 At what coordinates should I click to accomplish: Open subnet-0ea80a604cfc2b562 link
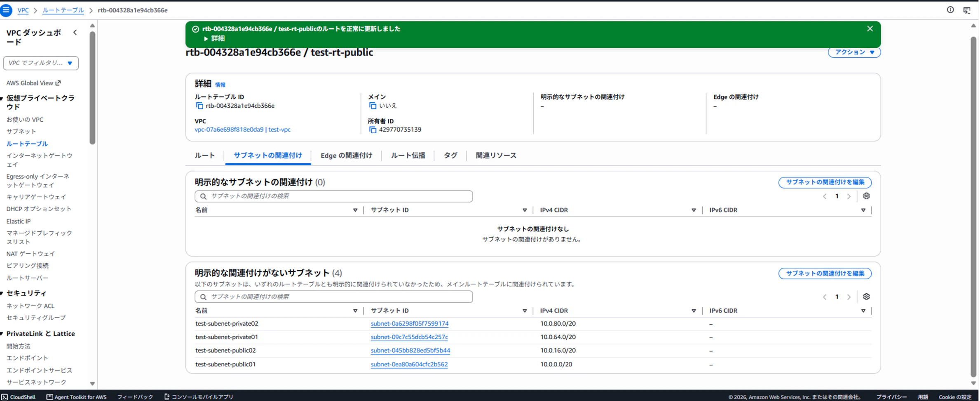409,364
